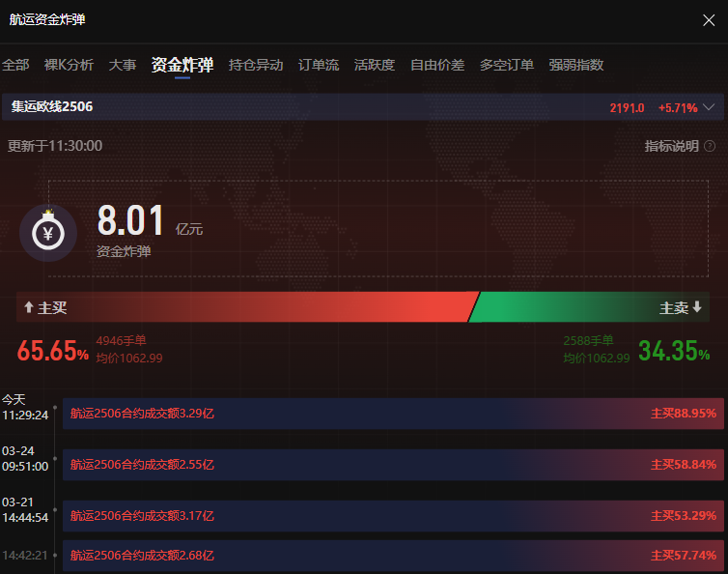The width and height of the screenshot is (728, 574).
Task: Expand the 集运欧线2506 contract dropdown
Action: point(710,107)
